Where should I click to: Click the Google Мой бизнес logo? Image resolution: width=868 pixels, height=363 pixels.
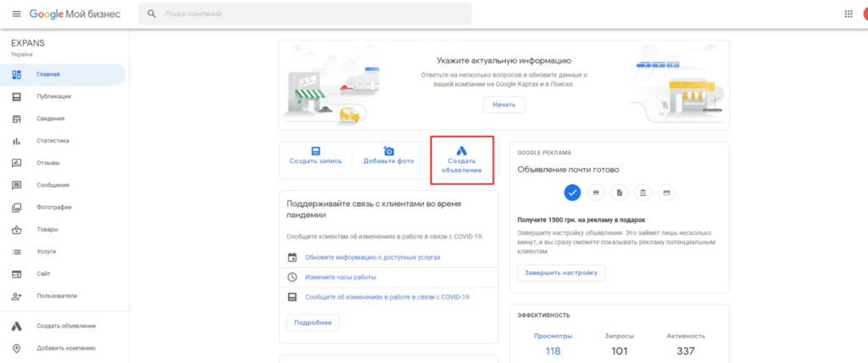pos(75,14)
